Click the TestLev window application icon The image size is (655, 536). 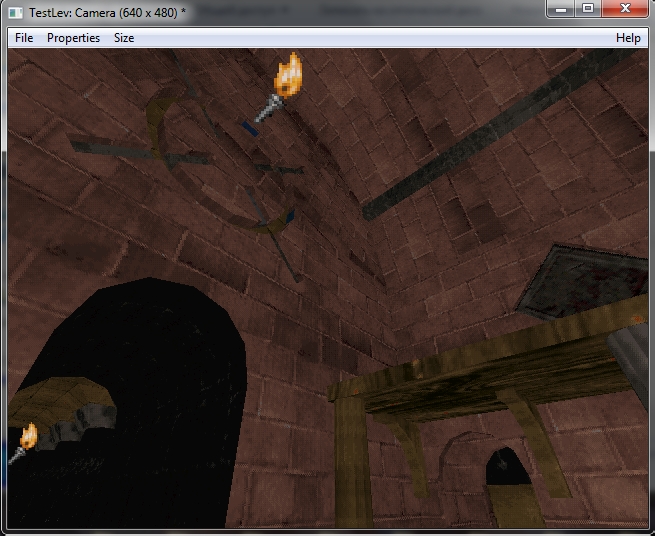(16, 13)
